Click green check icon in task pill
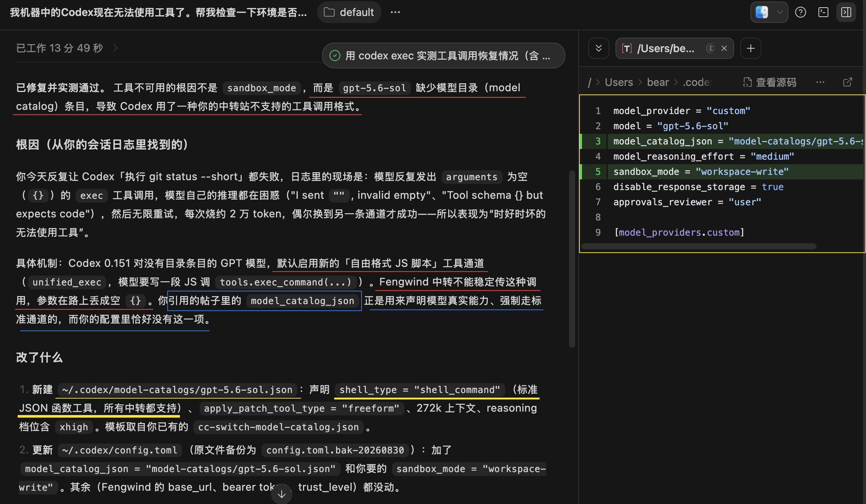Image resolution: width=866 pixels, height=504 pixels. [x=335, y=55]
